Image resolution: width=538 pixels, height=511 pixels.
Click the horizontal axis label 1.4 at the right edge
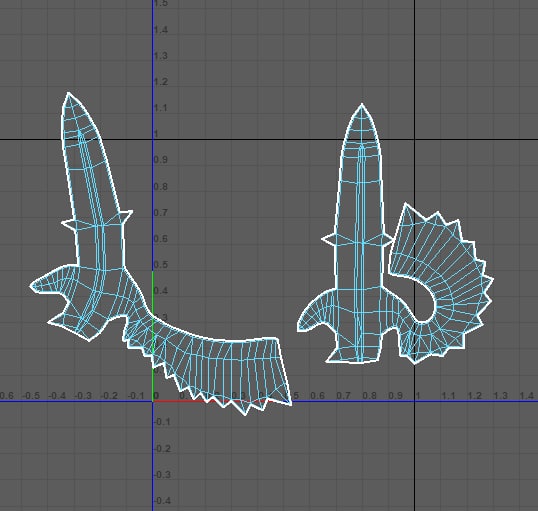pyautogui.click(x=527, y=396)
